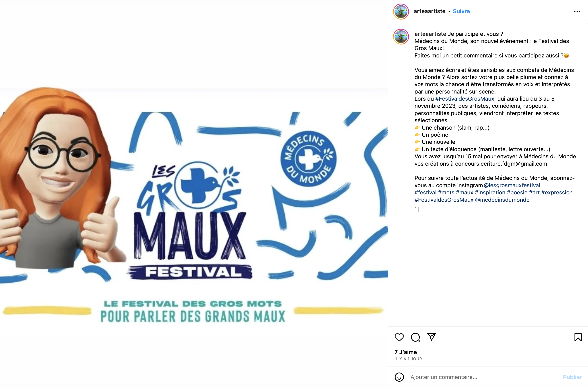Open the #poesie hashtag

517,193
